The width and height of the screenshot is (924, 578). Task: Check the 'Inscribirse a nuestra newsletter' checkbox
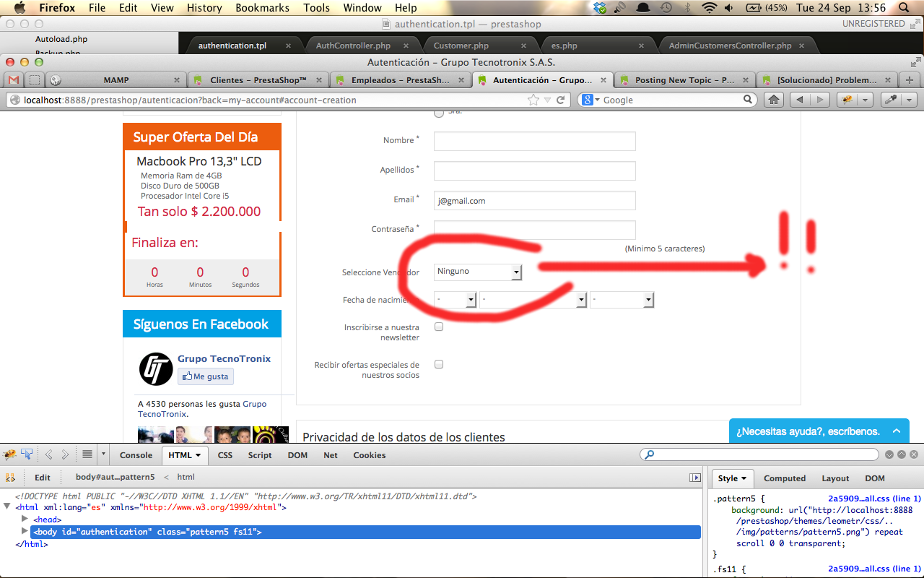(x=439, y=327)
